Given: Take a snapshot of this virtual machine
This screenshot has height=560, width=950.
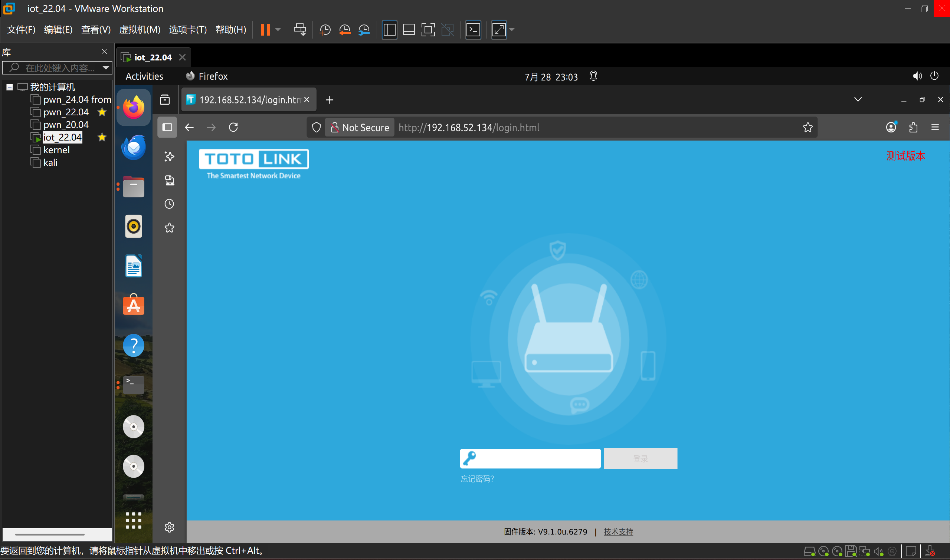Looking at the screenshot, I should 325,29.
